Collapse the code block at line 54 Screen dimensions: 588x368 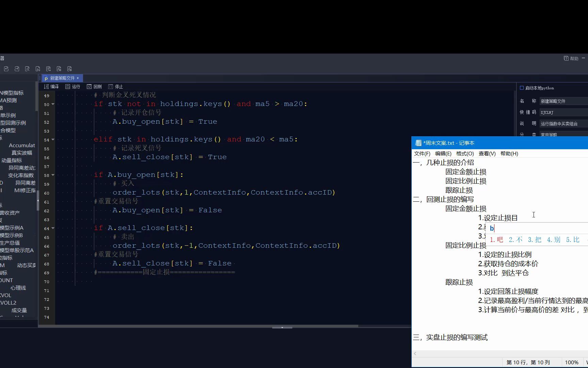click(53, 140)
